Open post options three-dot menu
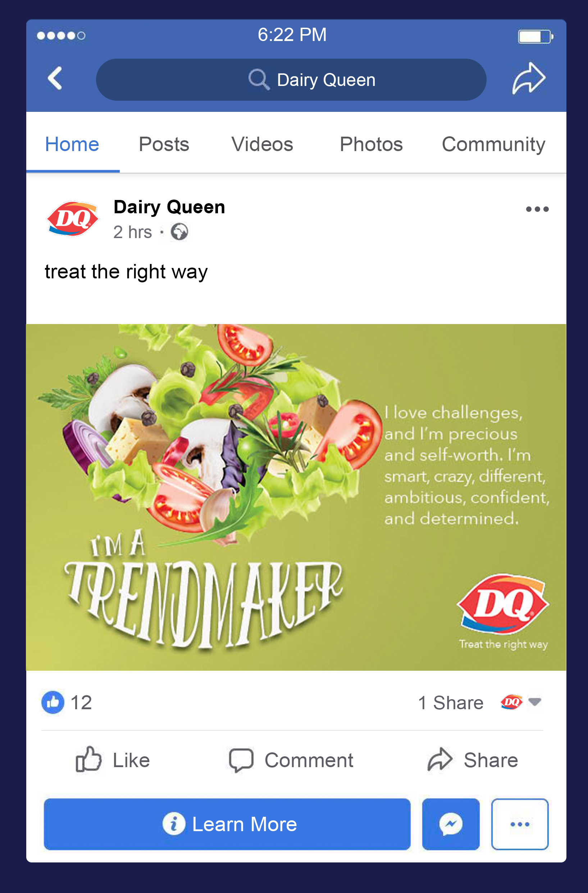The width and height of the screenshot is (588, 893). tap(537, 209)
